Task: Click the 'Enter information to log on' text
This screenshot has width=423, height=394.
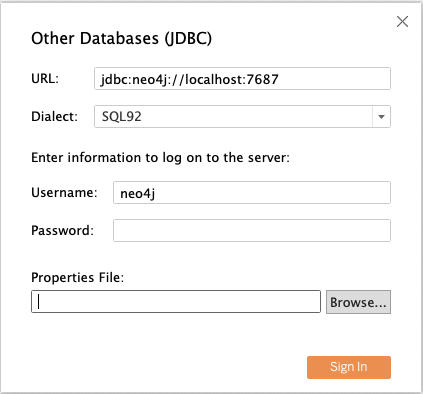Action: coord(160,157)
